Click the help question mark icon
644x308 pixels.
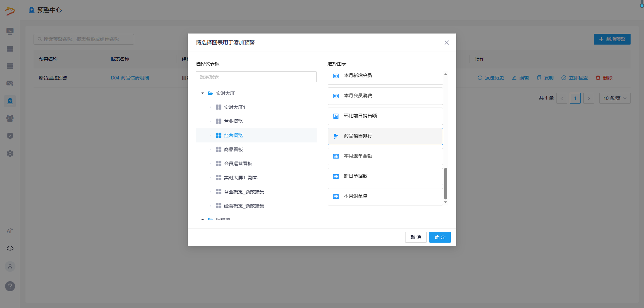click(10, 286)
